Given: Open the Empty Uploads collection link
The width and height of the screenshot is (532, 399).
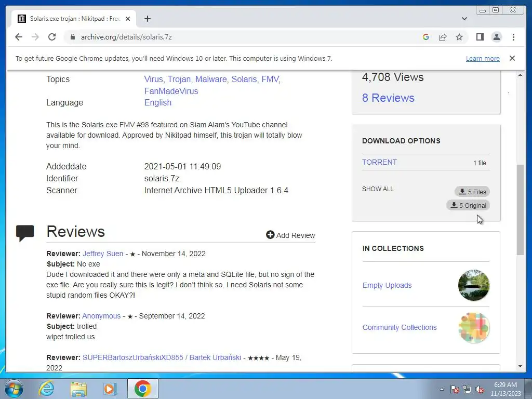Looking at the screenshot, I should point(387,285).
